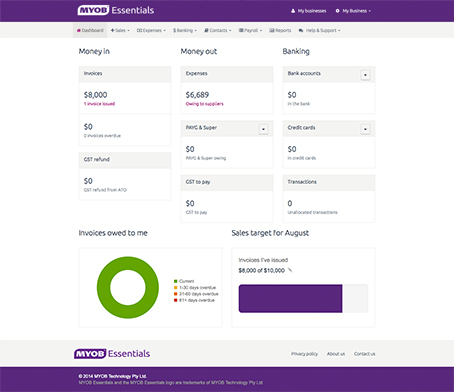The image size is (454, 392).
Task: Click the Expenses menu icon
Action: coord(139,30)
